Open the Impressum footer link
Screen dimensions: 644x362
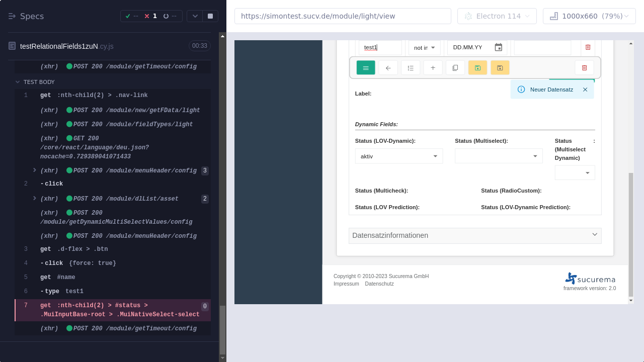346,284
